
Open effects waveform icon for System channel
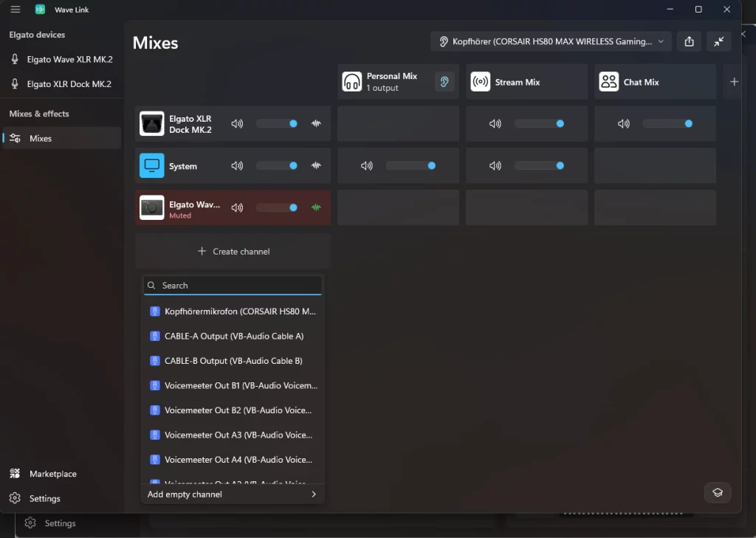[316, 166]
